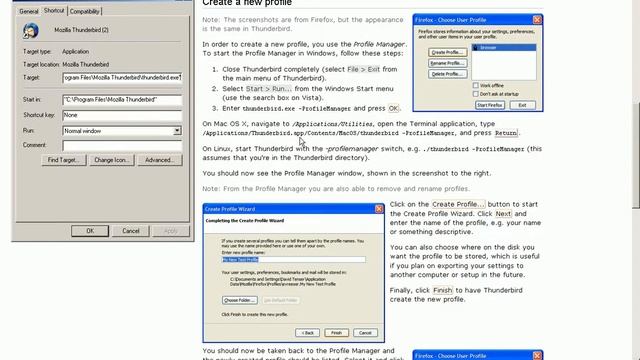The image size is (640, 360).
Task: Click the Choose User Profile screenshot thumbnail
Action: [478, 63]
